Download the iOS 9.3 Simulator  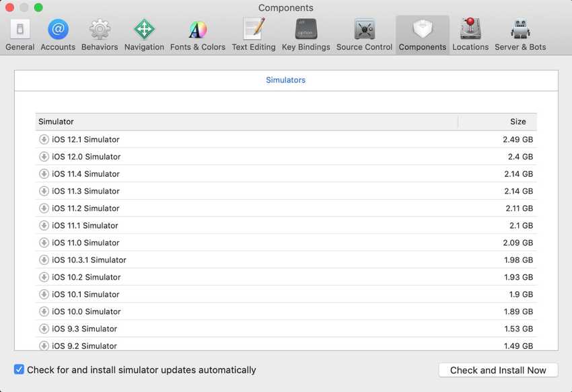coord(44,329)
